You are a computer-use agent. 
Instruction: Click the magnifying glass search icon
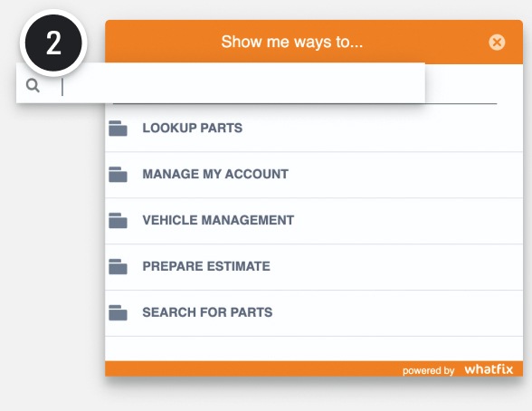[33, 85]
